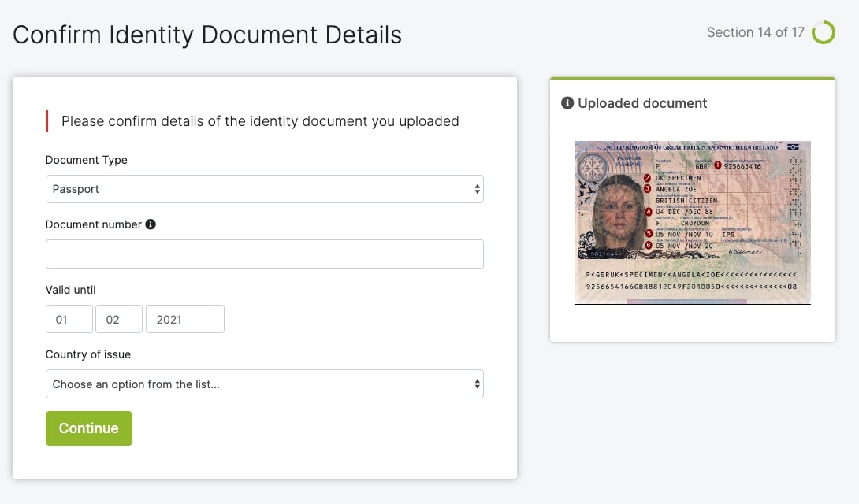Click the Uploaded document info icon

[567, 103]
